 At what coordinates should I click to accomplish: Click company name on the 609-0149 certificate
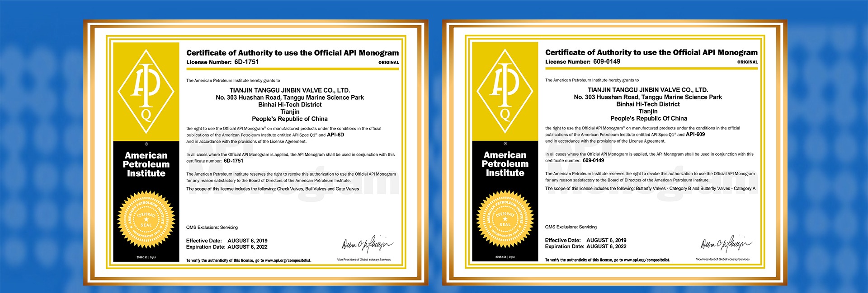(x=648, y=90)
